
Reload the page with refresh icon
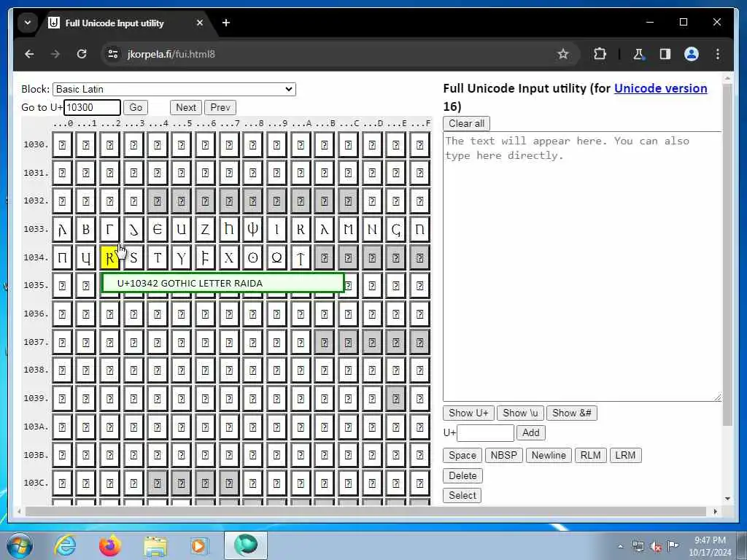pos(82,54)
